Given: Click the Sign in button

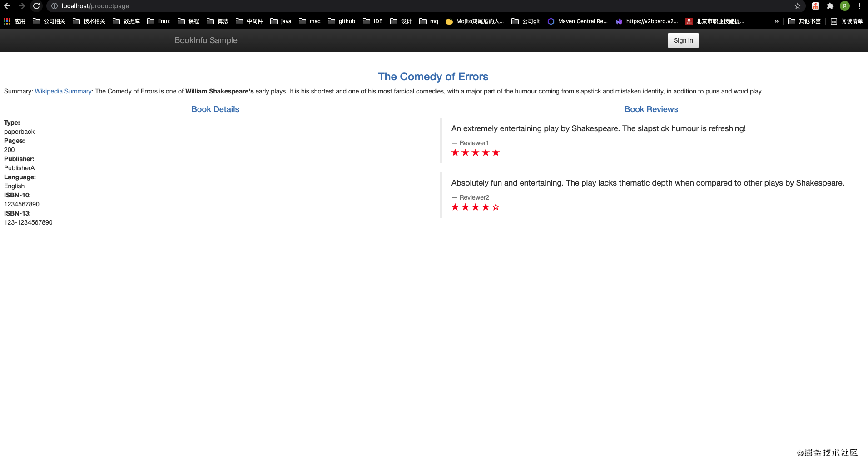Looking at the screenshot, I should pos(683,40).
